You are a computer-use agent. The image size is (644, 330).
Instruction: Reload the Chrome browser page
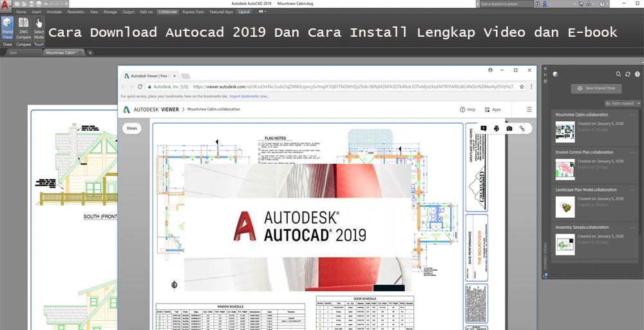(140, 87)
